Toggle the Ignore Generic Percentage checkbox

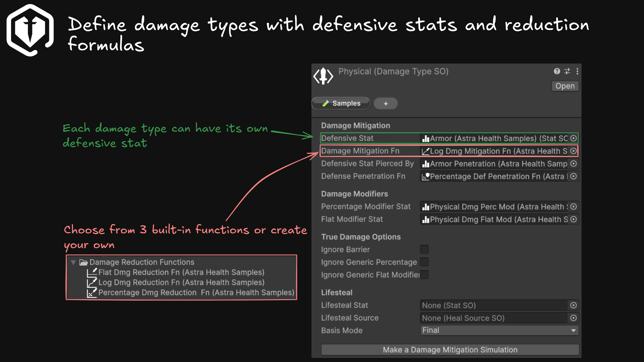(x=424, y=262)
